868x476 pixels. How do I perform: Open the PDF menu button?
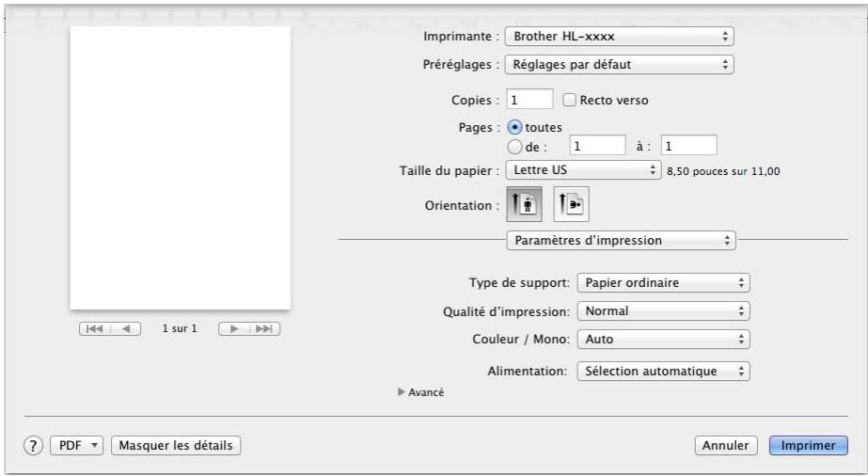tap(76, 446)
